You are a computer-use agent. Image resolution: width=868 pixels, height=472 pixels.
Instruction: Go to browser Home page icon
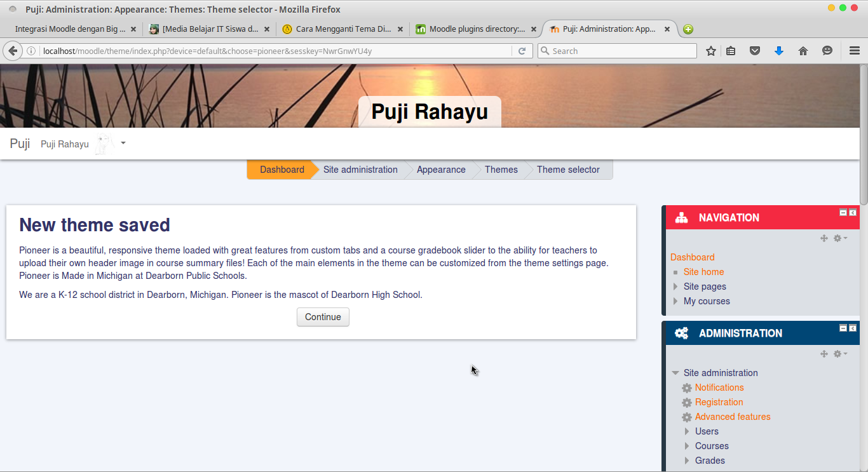pos(803,51)
